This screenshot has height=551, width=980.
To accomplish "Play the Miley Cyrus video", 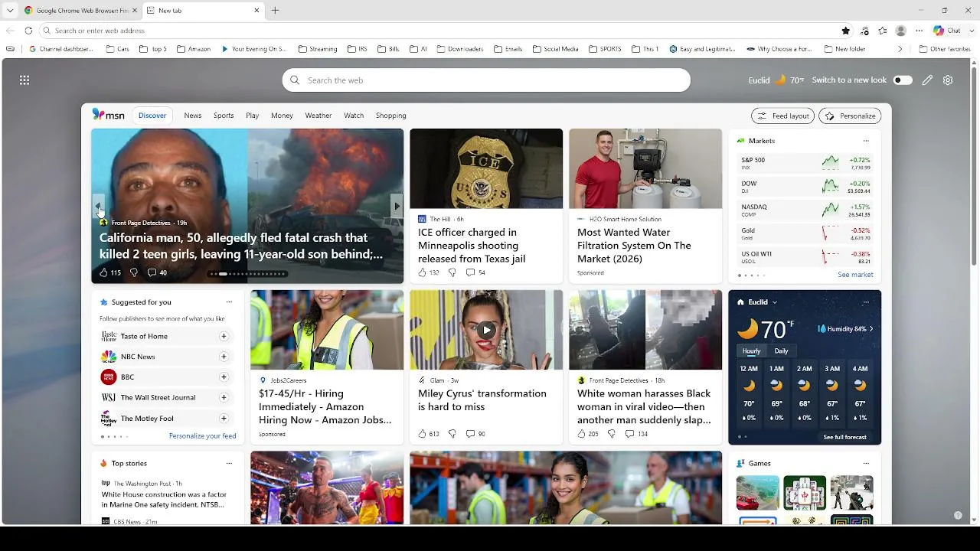I will coord(486,331).
